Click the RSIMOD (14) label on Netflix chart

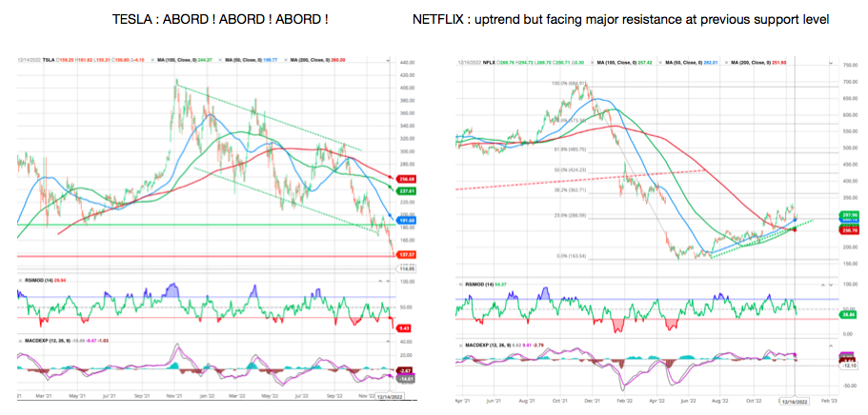click(479, 285)
